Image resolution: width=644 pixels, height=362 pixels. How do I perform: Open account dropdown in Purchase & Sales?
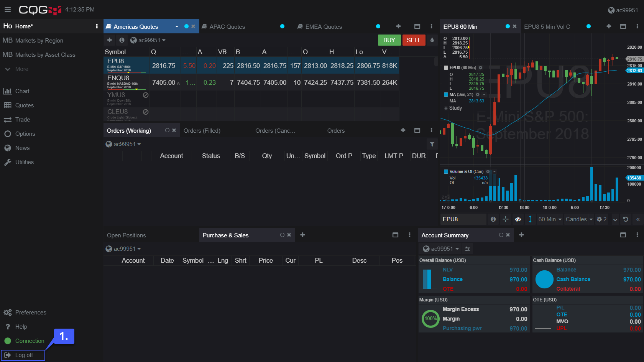(x=123, y=249)
